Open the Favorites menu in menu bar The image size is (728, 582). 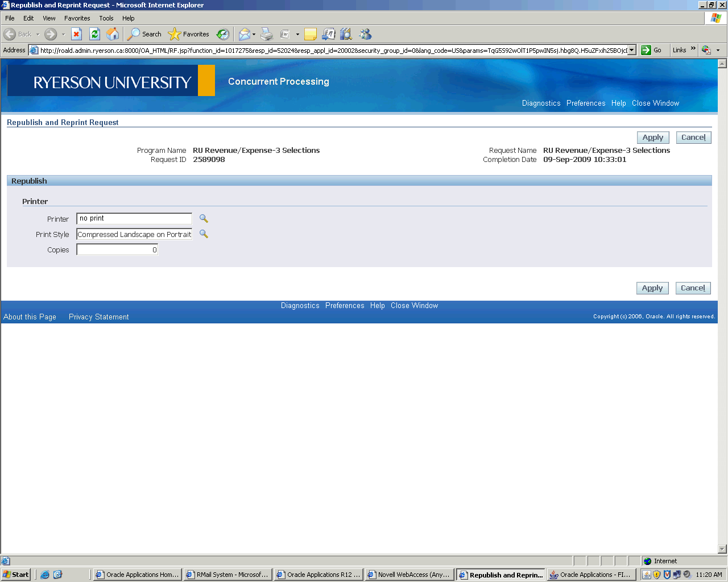[77, 18]
